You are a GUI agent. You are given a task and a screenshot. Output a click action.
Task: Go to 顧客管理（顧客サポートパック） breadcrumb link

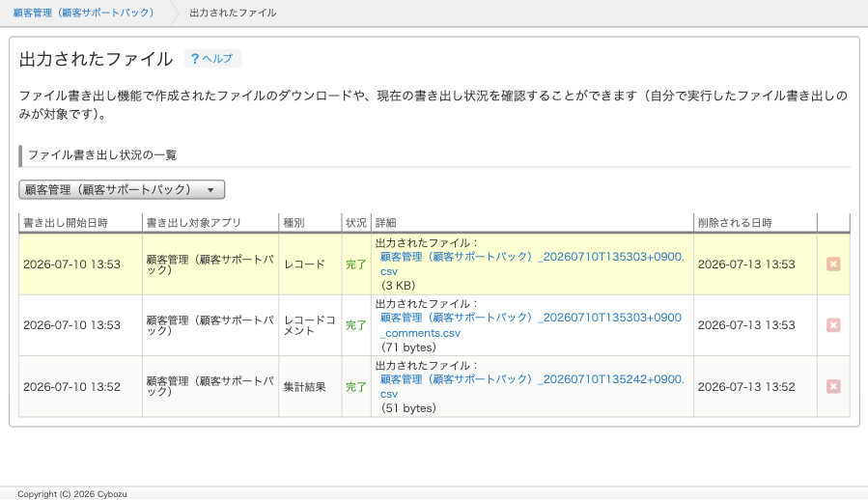[x=84, y=13]
